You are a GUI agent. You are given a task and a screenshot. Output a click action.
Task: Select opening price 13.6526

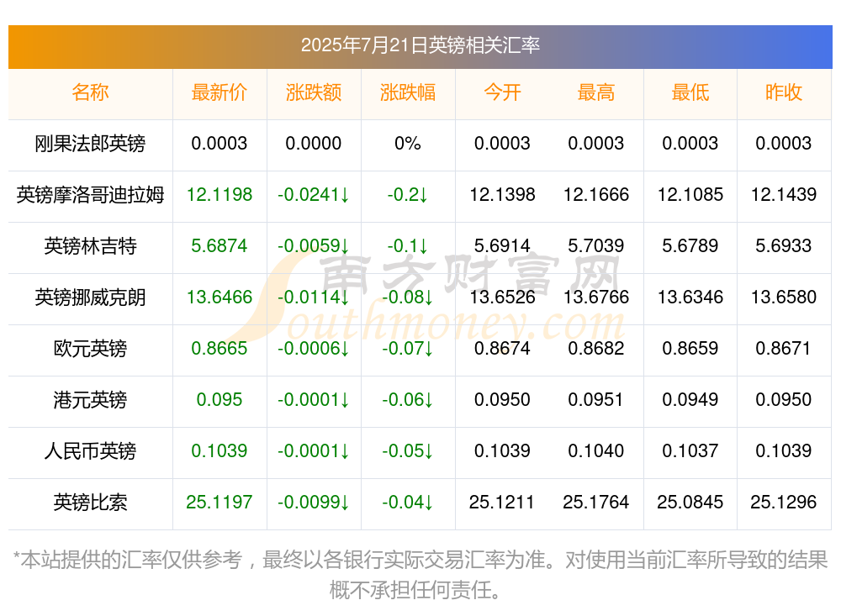502,297
